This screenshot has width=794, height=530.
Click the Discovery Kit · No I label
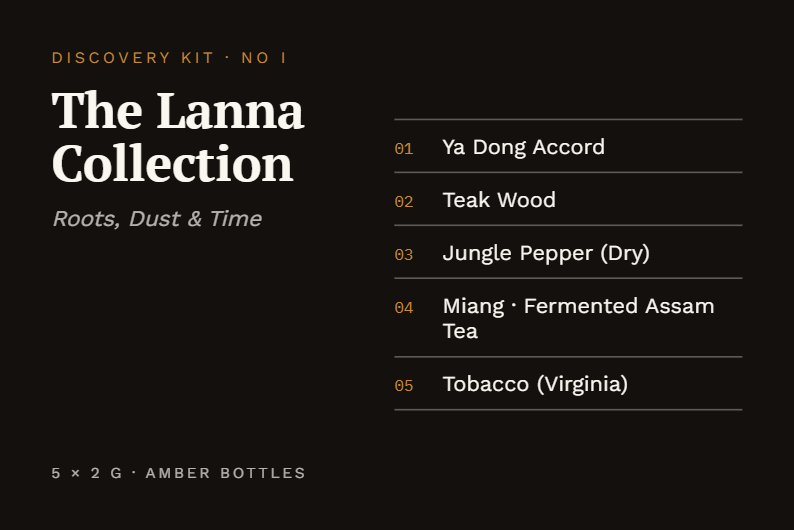[169, 58]
